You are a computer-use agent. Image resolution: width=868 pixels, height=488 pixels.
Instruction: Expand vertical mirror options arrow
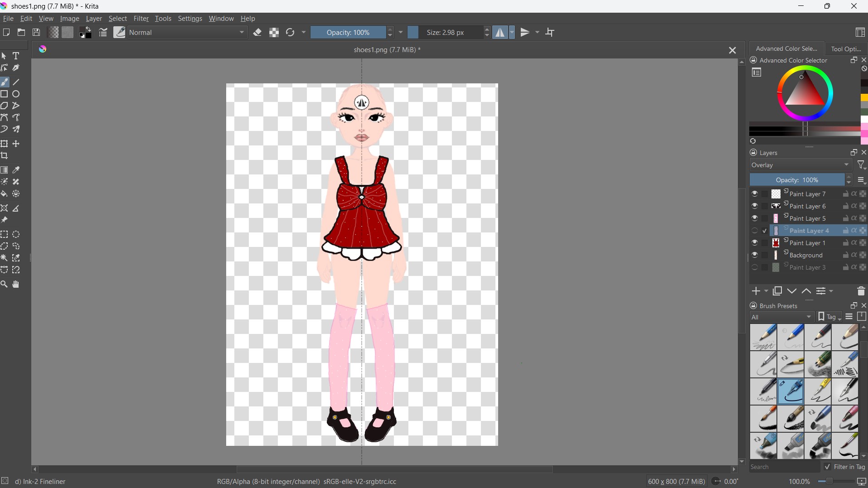[538, 32]
